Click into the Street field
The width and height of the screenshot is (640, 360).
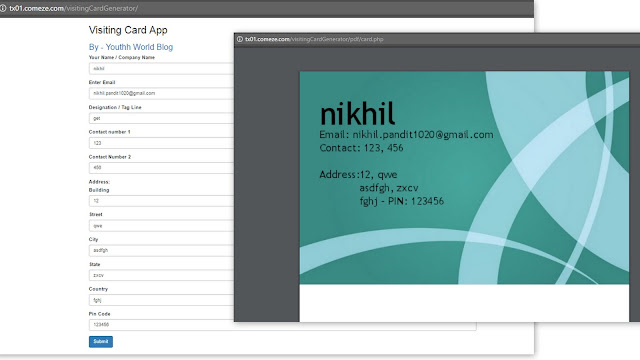point(162,226)
